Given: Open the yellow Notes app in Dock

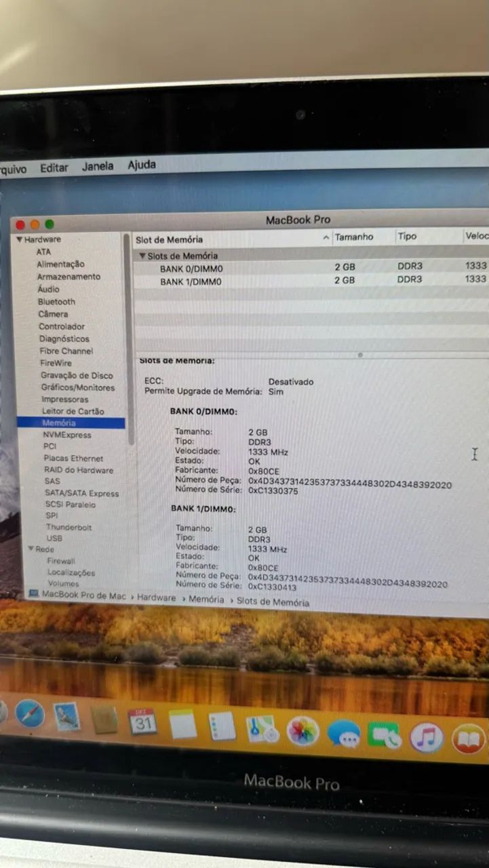Looking at the screenshot, I should tap(182, 724).
